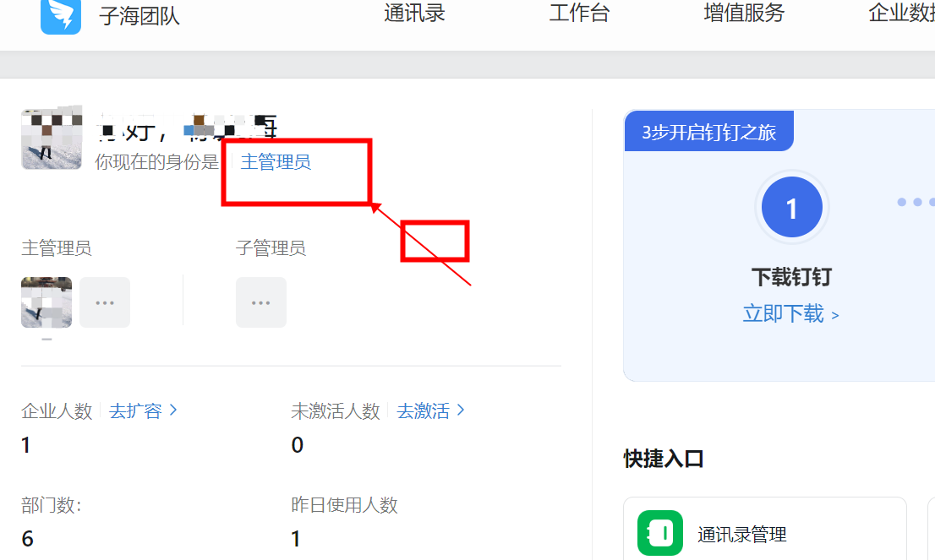This screenshot has height=560, width=935.
Task: Click the blue 主管理员 identity link
Action: click(276, 162)
